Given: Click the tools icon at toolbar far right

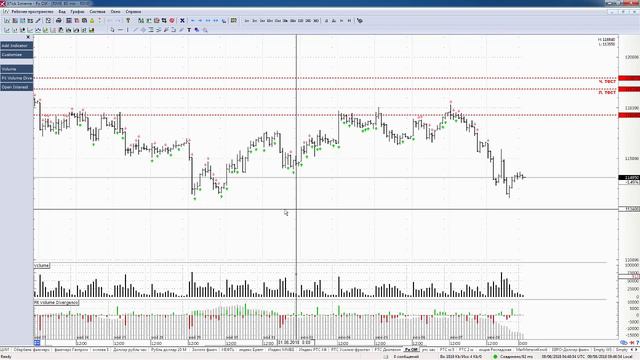Looking at the screenshot, I should click(360, 20).
